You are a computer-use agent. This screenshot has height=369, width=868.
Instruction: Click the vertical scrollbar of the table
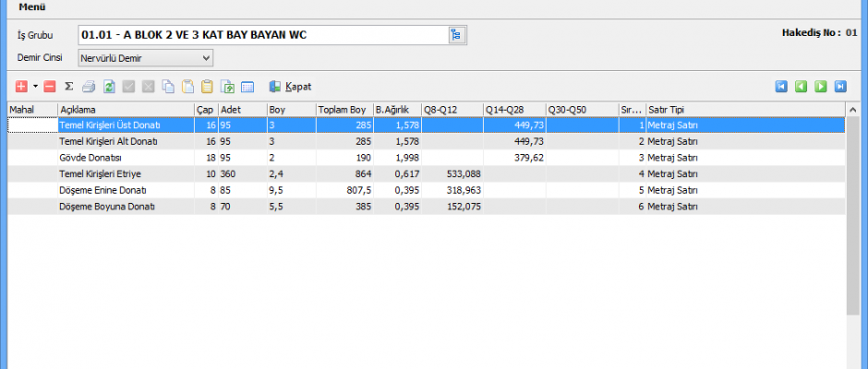(852, 231)
